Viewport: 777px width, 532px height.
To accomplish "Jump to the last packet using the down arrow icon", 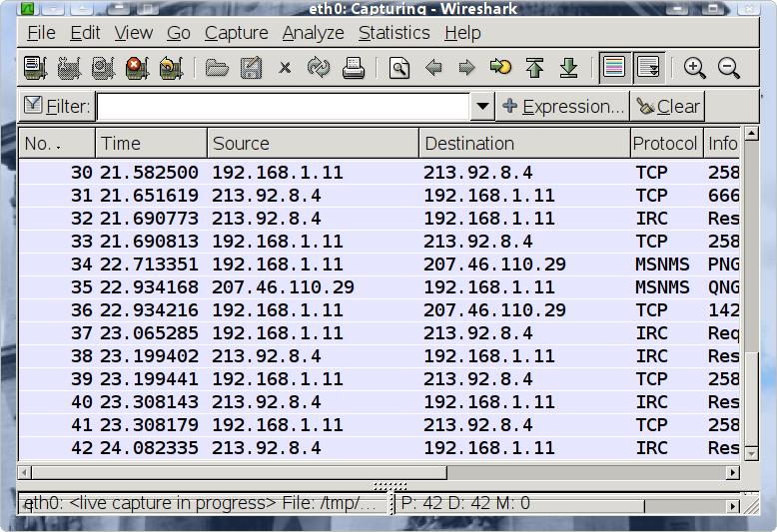I will point(569,68).
